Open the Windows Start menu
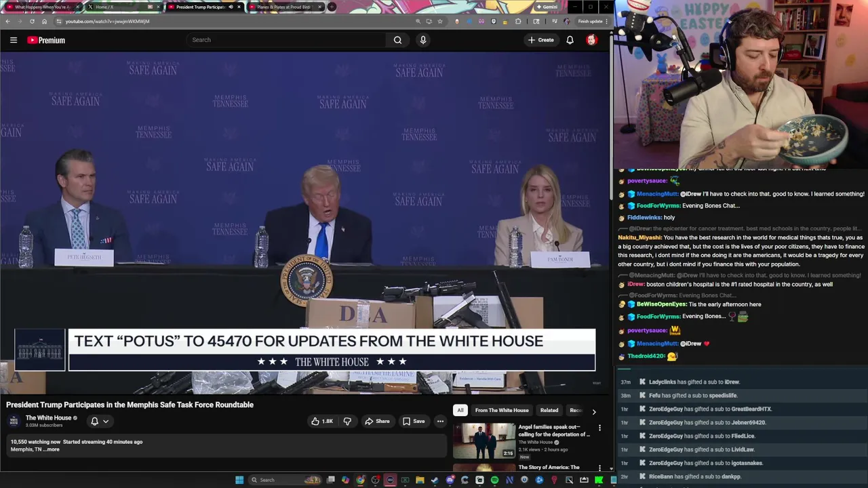Image resolution: width=868 pixels, height=488 pixels. click(239, 480)
